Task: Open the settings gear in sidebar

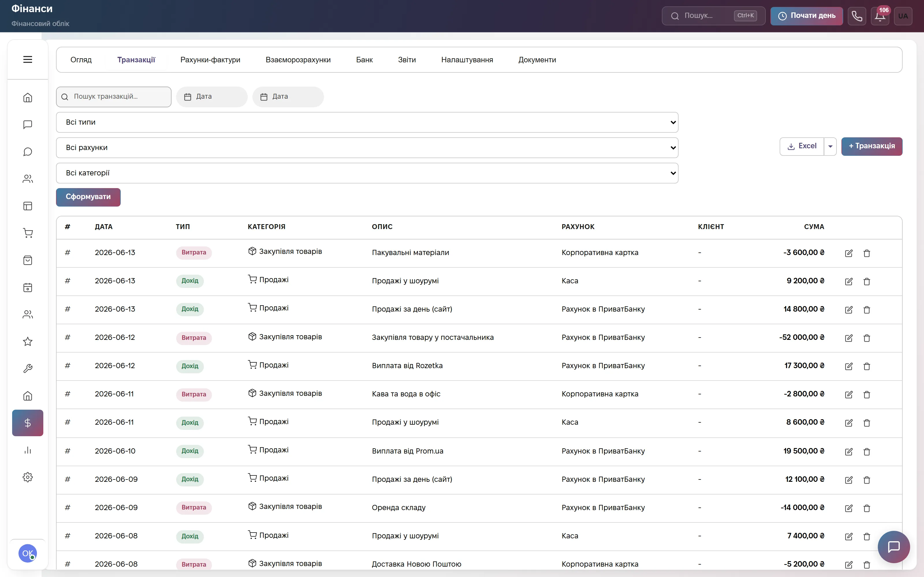Action: [27, 477]
